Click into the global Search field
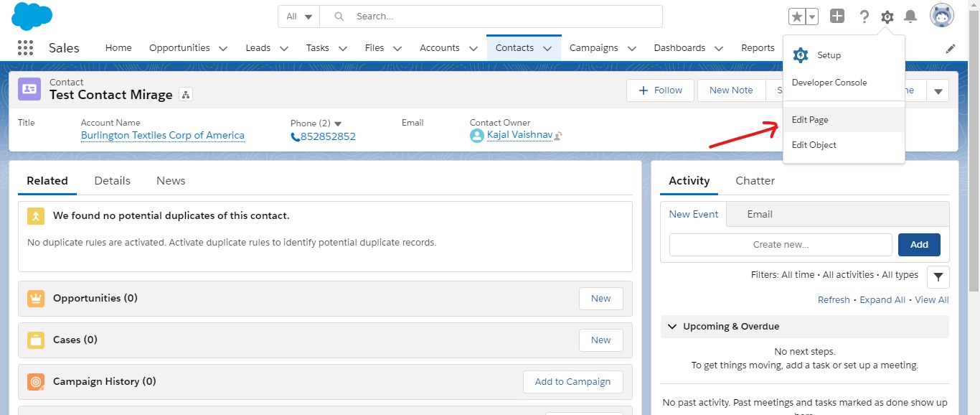 click(491, 17)
